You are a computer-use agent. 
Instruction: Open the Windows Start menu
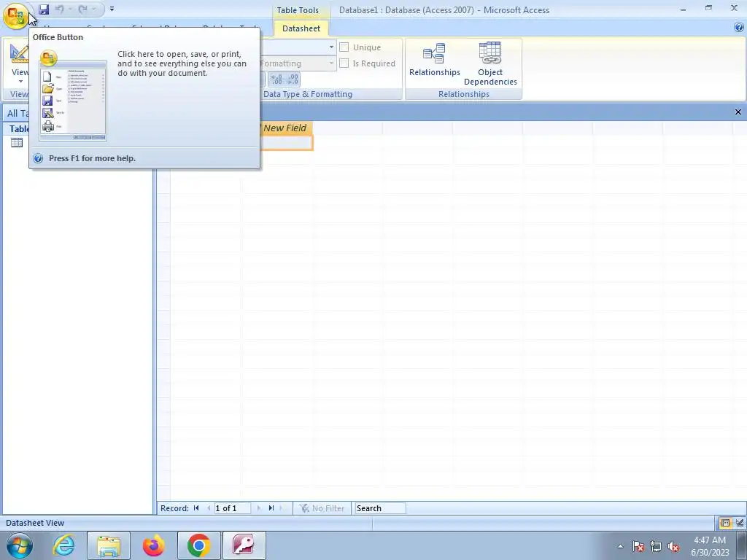tap(20, 545)
